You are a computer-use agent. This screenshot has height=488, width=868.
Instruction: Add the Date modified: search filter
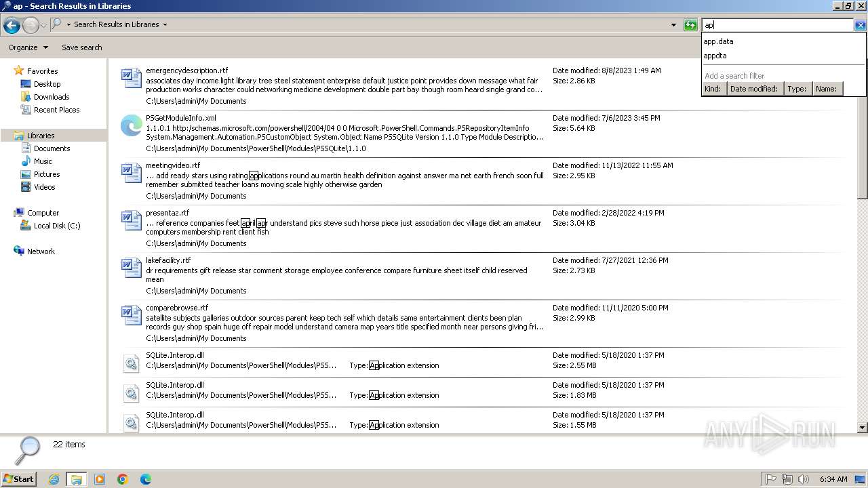point(754,89)
